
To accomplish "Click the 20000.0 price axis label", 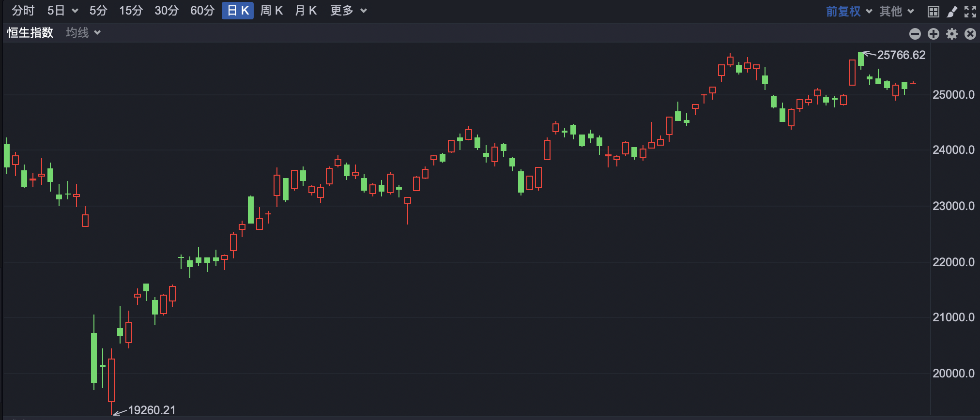I will click(x=953, y=374).
